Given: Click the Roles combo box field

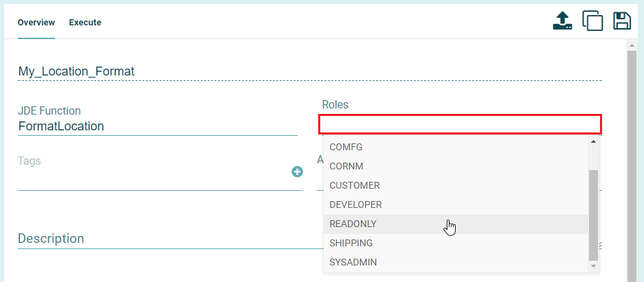Looking at the screenshot, I should click(460, 124).
